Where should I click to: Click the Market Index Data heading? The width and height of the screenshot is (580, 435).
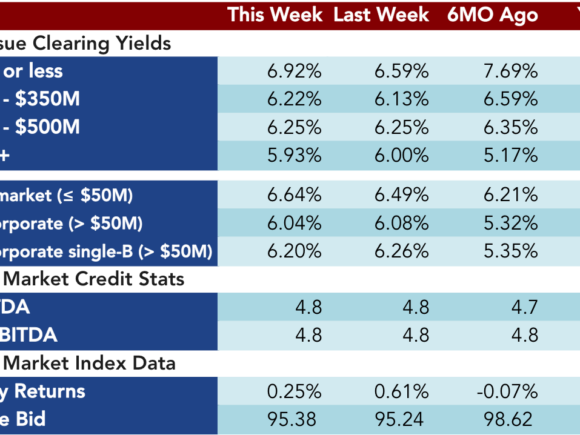pos(89,363)
